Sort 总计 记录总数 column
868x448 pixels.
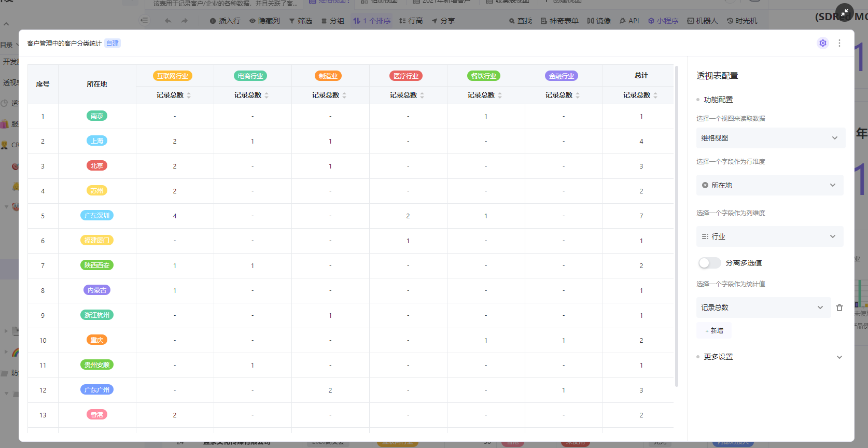click(655, 95)
